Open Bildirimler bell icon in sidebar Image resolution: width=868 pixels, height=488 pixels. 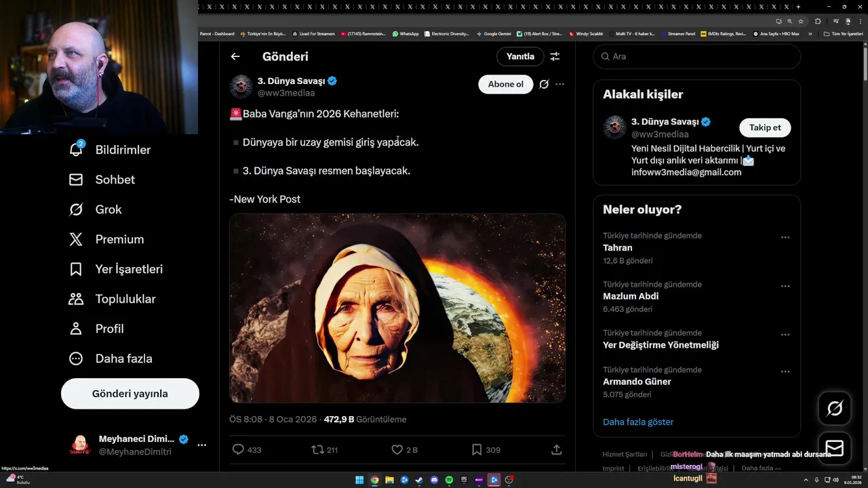coord(76,149)
